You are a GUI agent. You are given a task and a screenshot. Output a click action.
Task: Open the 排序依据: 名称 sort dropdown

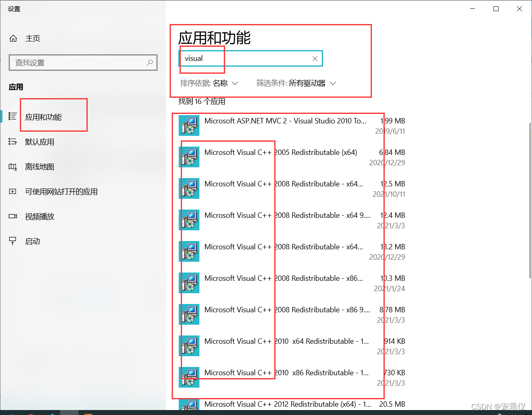click(x=209, y=83)
